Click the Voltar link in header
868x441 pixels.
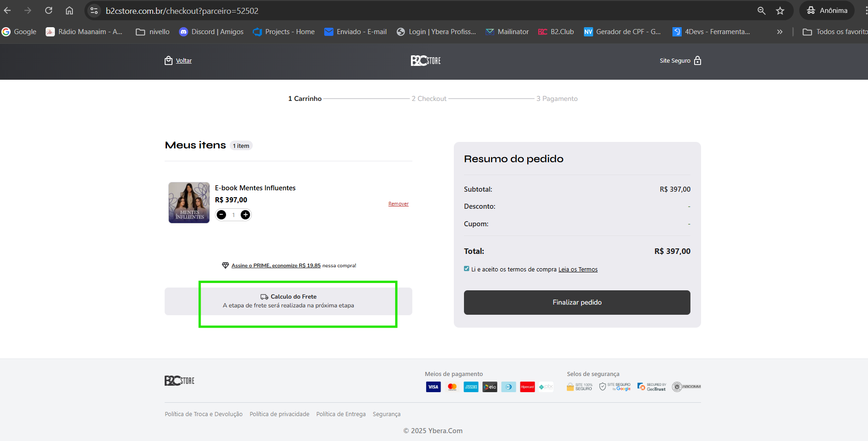click(184, 61)
